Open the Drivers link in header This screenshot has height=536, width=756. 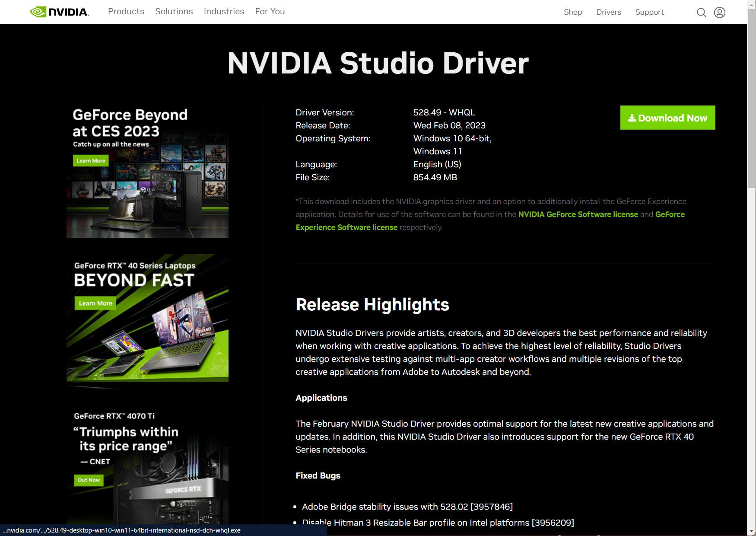[608, 12]
